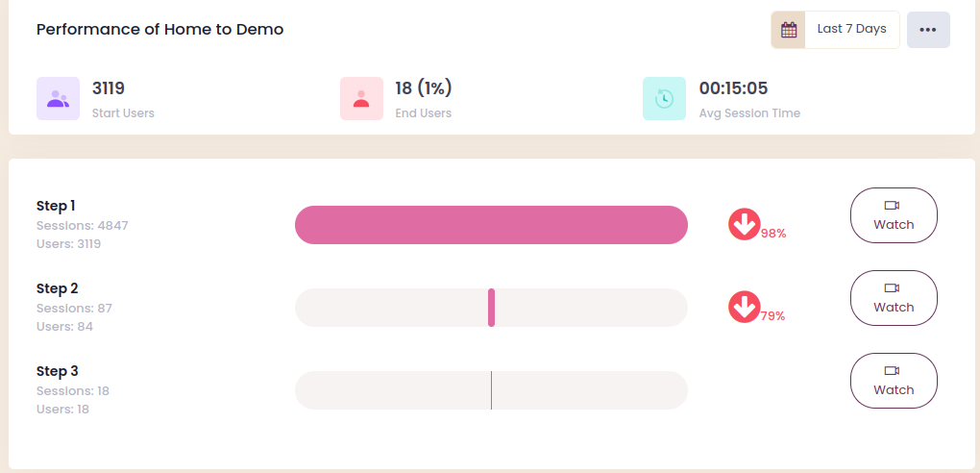Click the Step 1 label
The height and width of the screenshot is (473, 980).
[x=57, y=206]
